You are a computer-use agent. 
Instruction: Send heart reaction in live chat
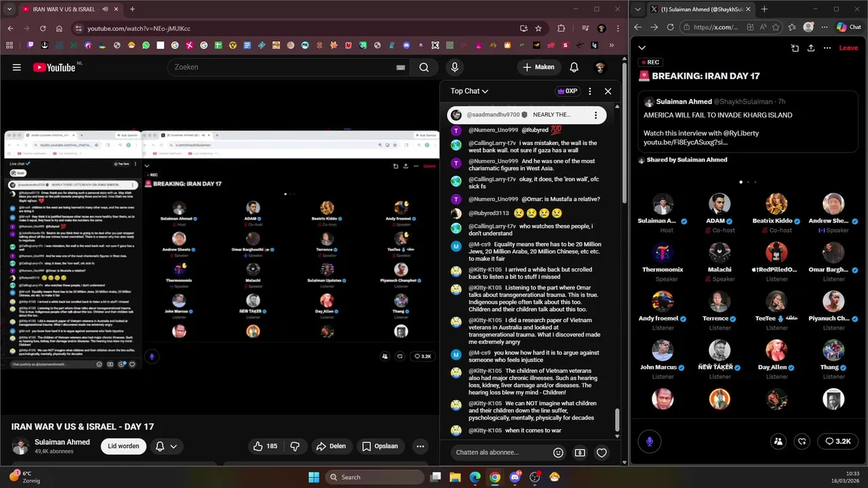601,452
